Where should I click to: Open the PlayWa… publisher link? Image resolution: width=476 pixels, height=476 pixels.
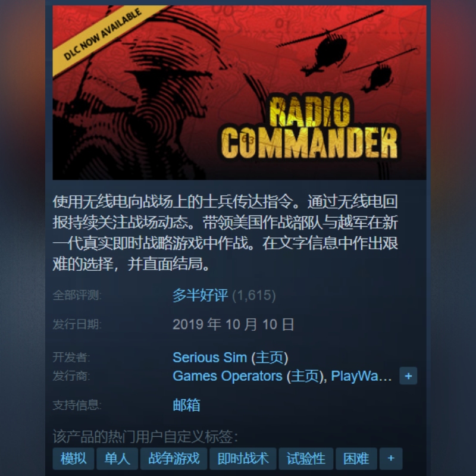pos(361,376)
